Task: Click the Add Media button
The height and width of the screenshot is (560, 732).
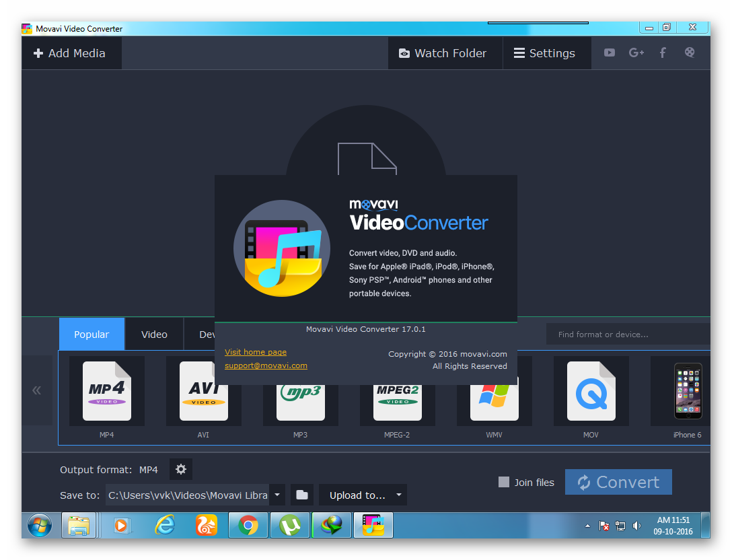Action: (x=71, y=53)
